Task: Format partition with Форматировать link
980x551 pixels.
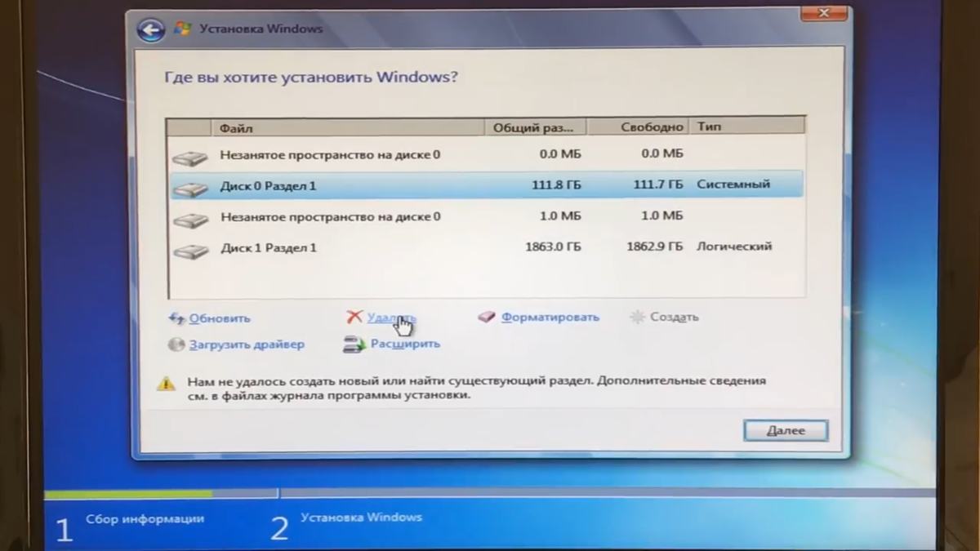Action: click(550, 317)
